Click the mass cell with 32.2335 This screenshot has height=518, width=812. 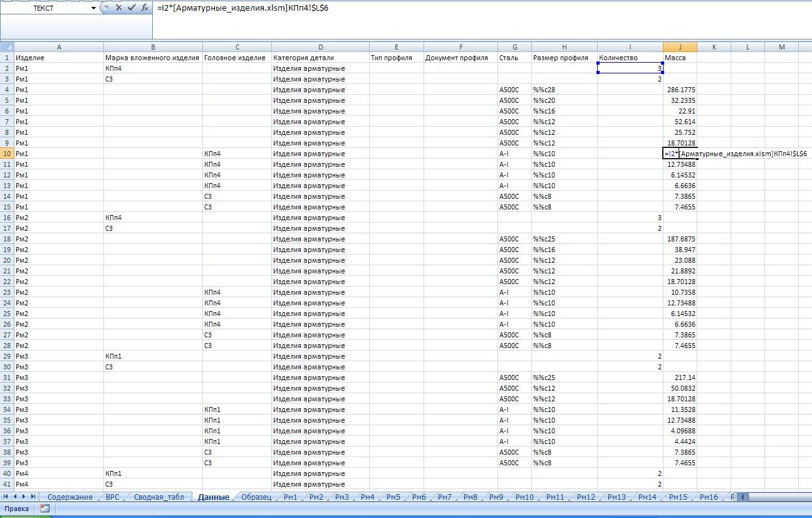[x=680, y=100]
